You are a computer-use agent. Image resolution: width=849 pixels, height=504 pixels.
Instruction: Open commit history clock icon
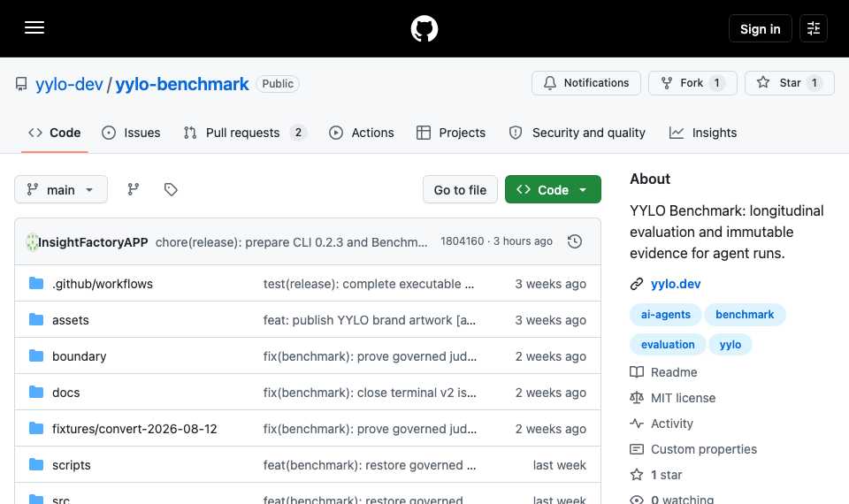(x=575, y=241)
